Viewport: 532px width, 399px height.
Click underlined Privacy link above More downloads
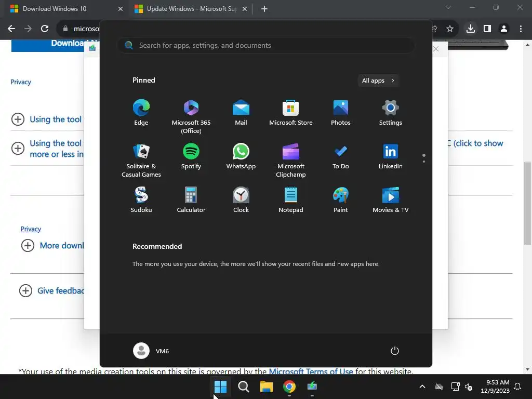coord(31,229)
